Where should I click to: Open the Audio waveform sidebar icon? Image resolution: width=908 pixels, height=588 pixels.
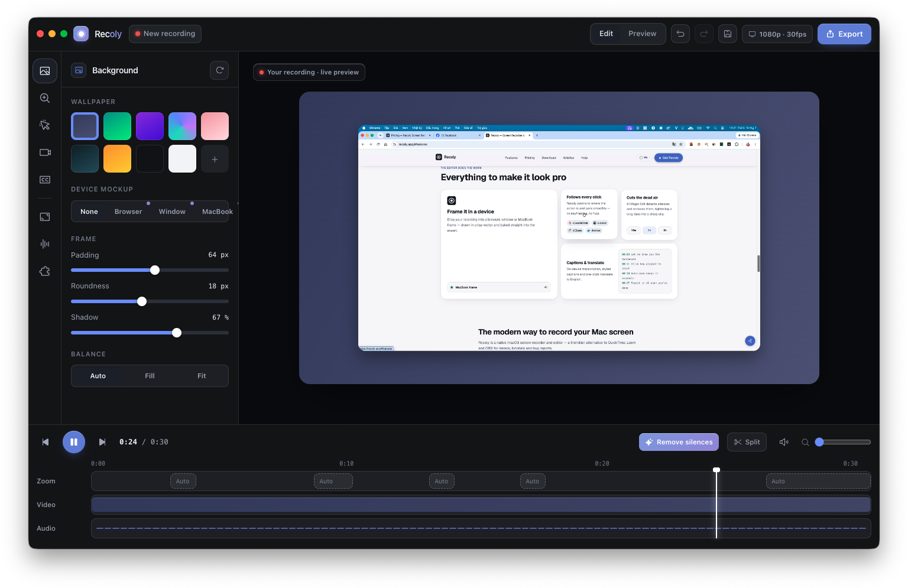click(45, 244)
